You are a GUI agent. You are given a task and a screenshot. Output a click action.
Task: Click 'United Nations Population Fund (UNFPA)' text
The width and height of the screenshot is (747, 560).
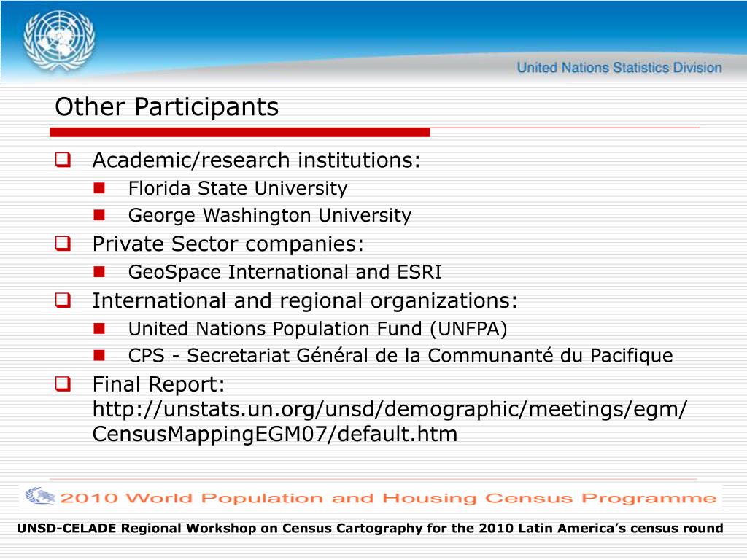coord(317,329)
